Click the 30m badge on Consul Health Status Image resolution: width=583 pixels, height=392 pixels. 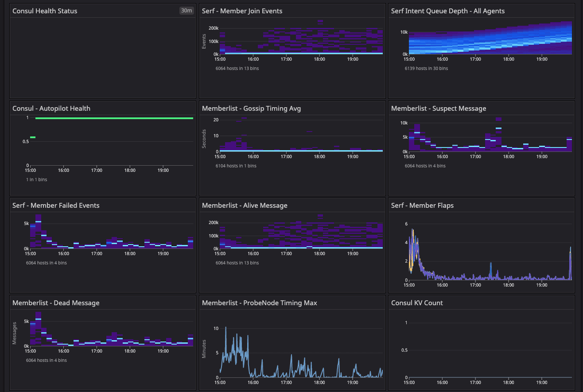(x=187, y=11)
